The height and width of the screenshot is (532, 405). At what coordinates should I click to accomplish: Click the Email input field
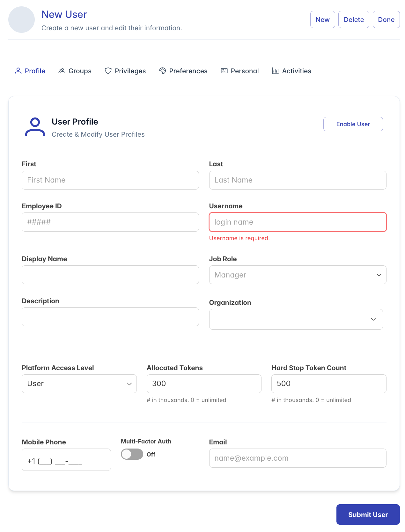pos(298,458)
